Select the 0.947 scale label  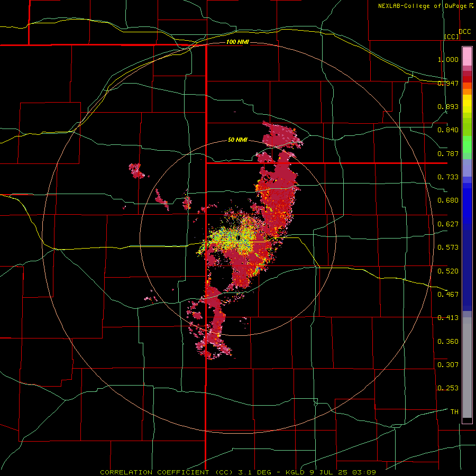[448, 83]
